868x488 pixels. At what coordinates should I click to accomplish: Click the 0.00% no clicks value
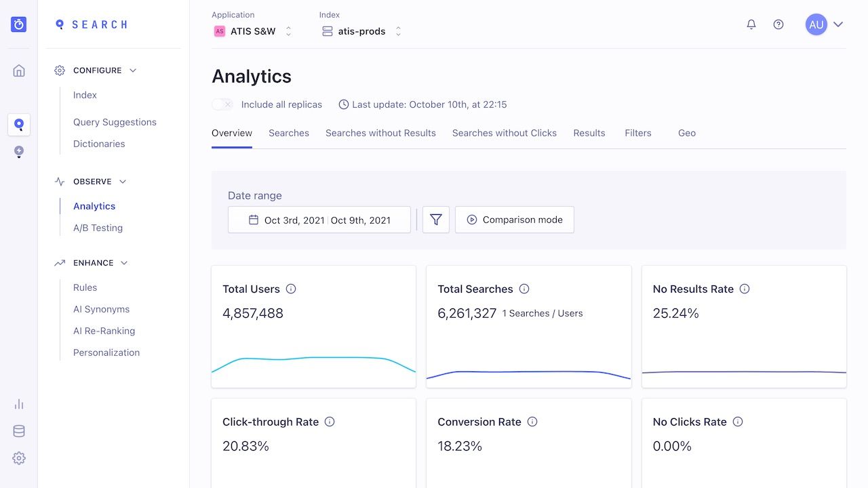(x=672, y=446)
